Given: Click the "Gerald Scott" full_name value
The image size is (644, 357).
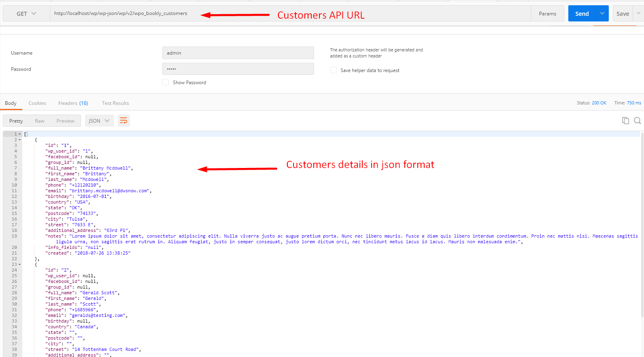Looking at the screenshot, I should 99,293.
